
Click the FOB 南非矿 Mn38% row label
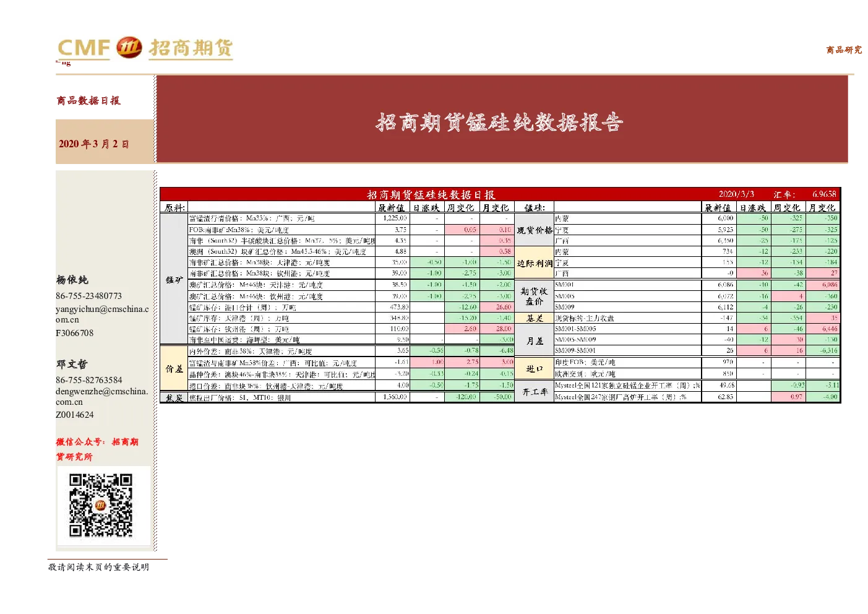[239, 230]
